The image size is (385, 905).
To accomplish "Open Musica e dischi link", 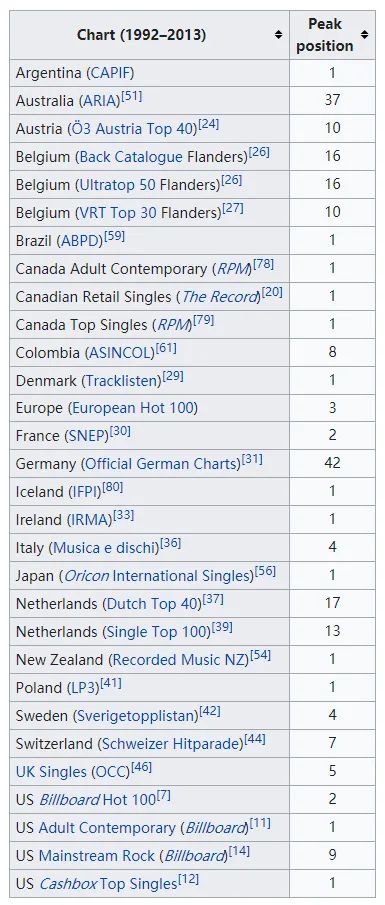I will click(x=106, y=548).
